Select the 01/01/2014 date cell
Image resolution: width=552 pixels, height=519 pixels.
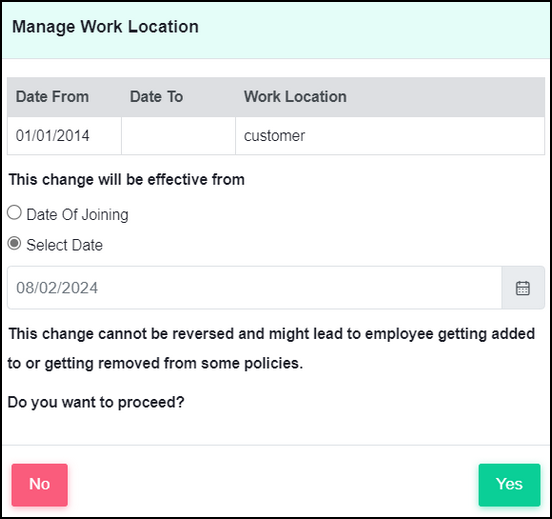64,136
